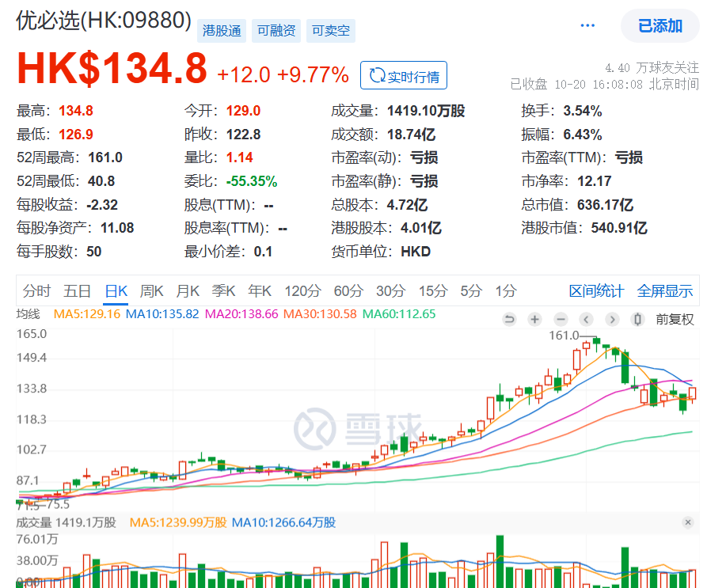This screenshot has height=588, width=707.
Task: Select the 可卖空 tag
Action: pyautogui.click(x=330, y=31)
